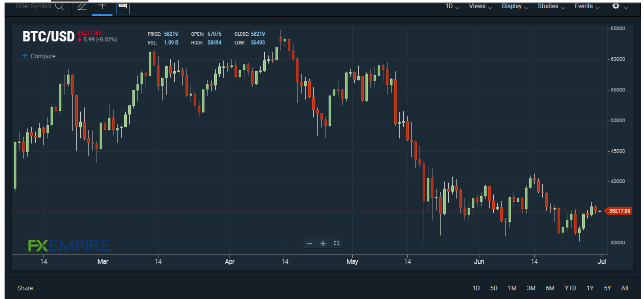Screen dimensions: 644x299
Task: Open the Events dropdown
Action: pos(587,7)
